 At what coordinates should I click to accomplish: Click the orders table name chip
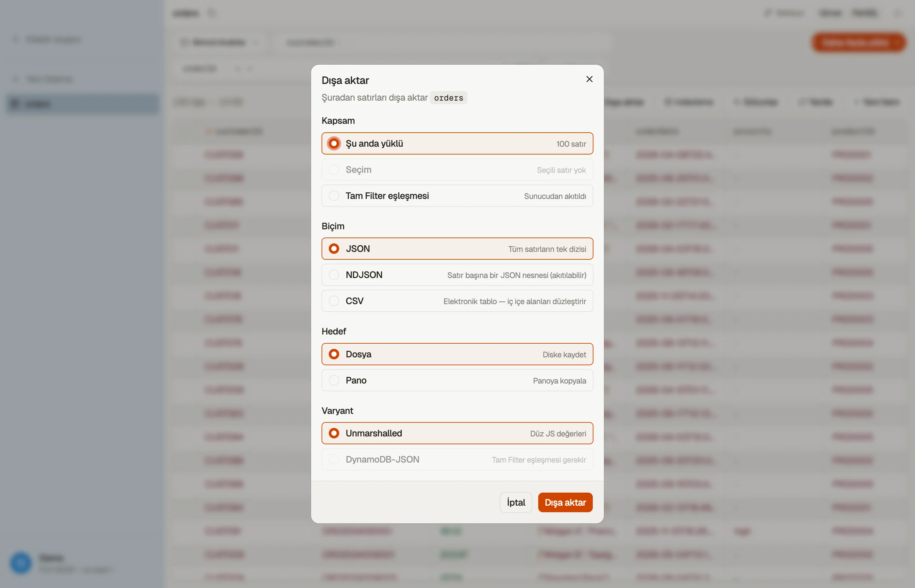(448, 98)
